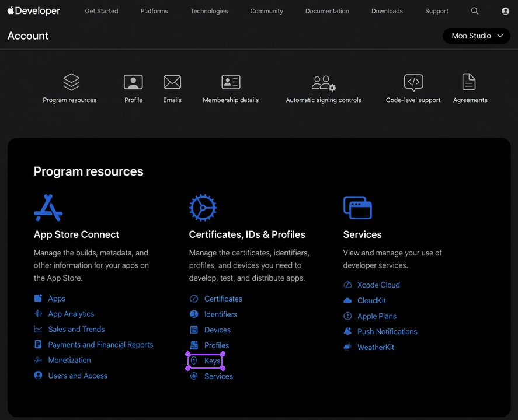The image size is (518, 420).
Task: Open the Membership details ID icon
Action: (x=231, y=82)
